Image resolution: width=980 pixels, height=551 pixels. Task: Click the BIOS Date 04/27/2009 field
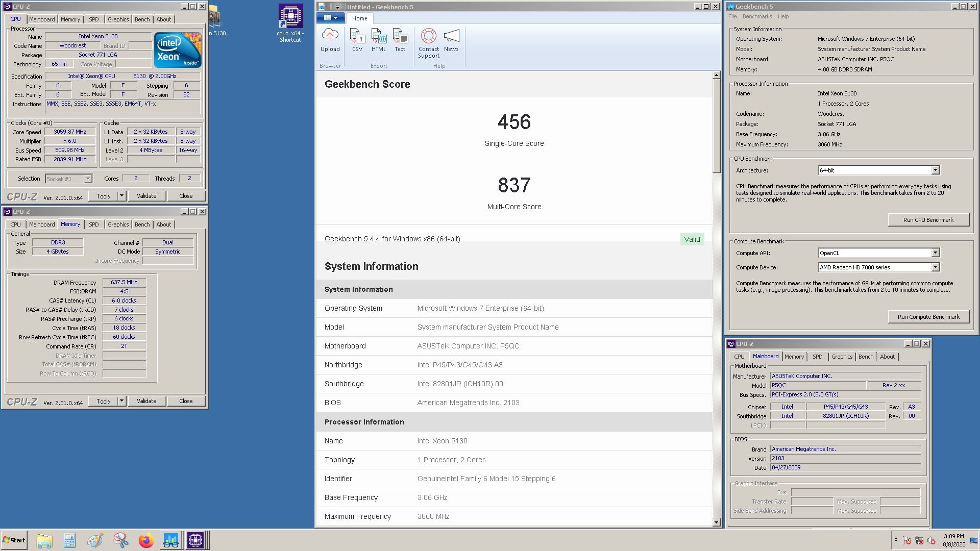click(845, 467)
